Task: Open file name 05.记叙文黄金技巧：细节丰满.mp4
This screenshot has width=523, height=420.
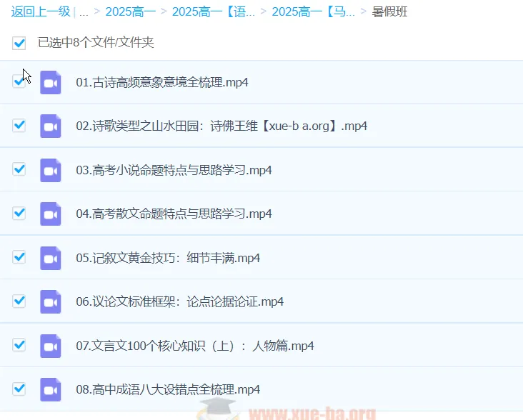Action: click(x=168, y=258)
